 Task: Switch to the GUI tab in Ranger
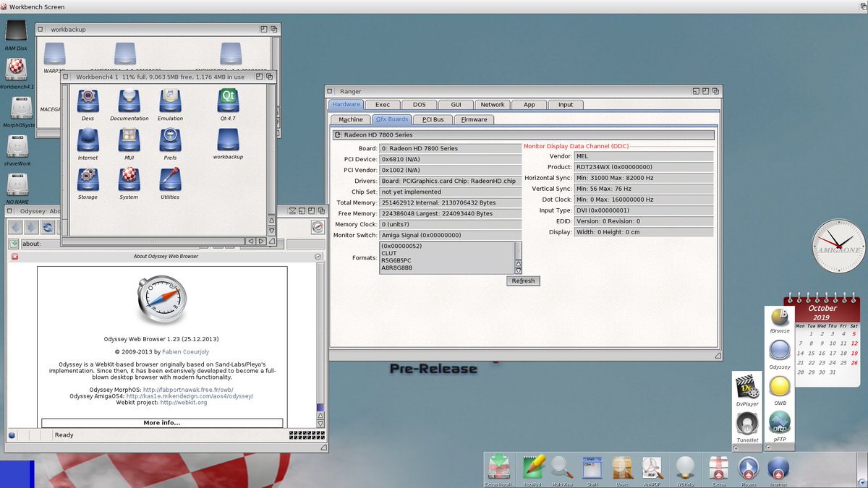[456, 105]
